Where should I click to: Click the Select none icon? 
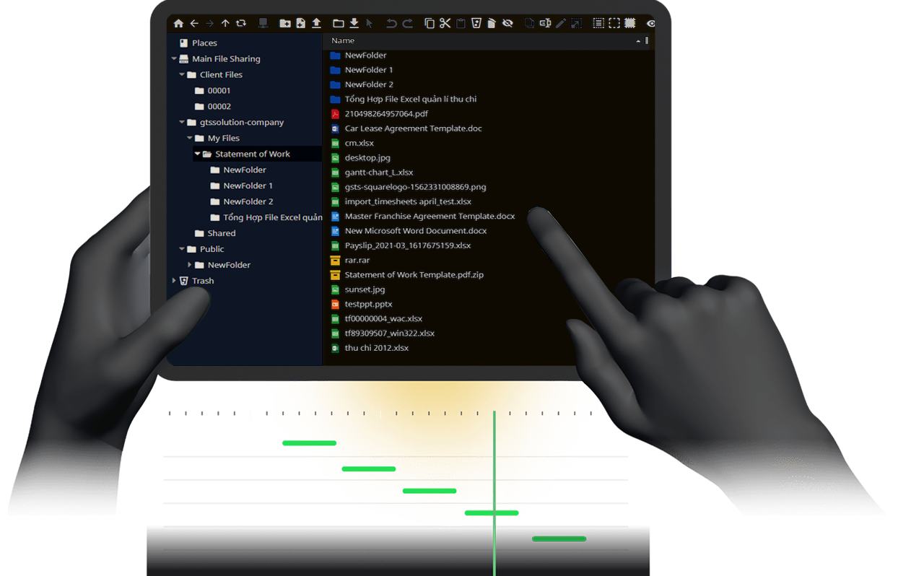pyautogui.click(x=614, y=24)
